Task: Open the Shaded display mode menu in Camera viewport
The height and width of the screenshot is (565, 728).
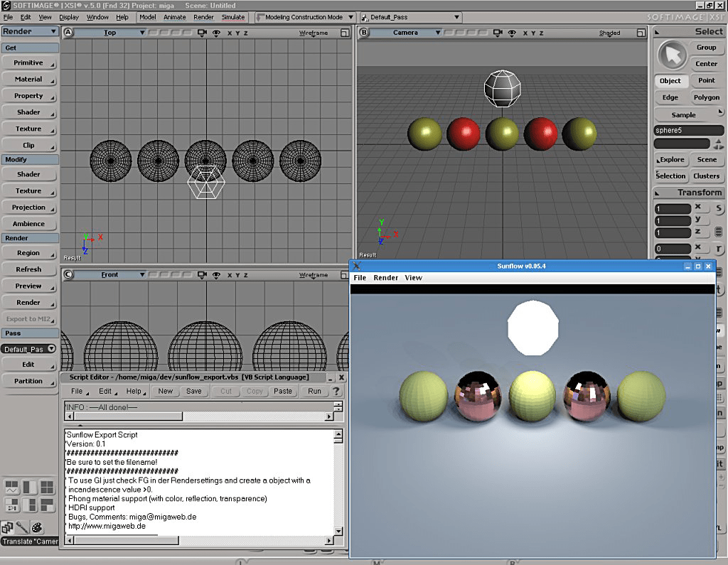Action: (x=609, y=33)
